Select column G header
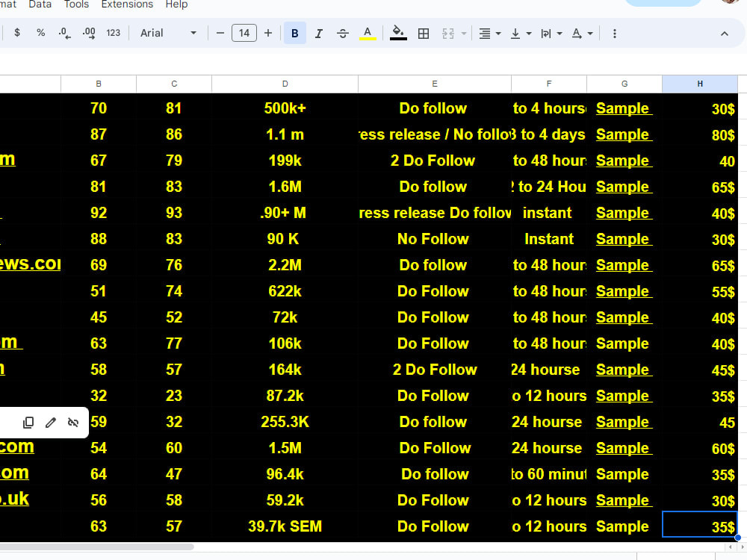The height and width of the screenshot is (560, 747). coord(624,84)
